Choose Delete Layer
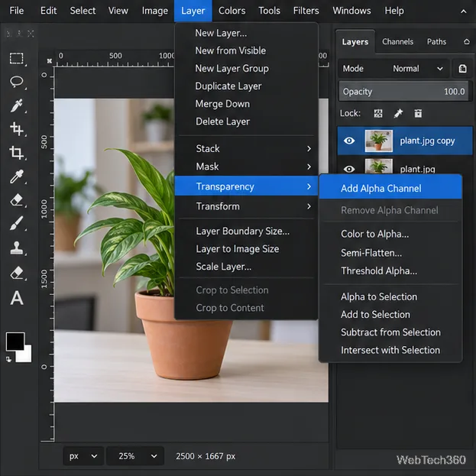This screenshot has width=476, height=476. [246, 121]
